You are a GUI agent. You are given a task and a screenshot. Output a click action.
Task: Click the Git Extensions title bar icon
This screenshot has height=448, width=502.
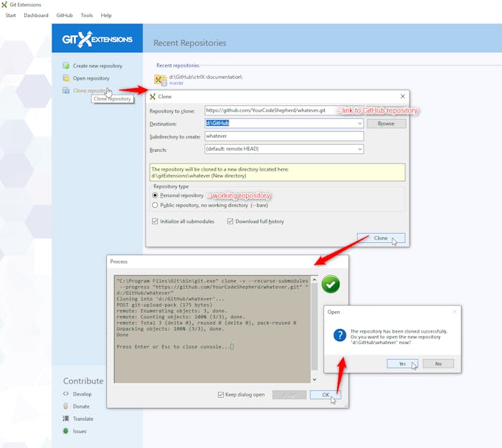(4, 4)
